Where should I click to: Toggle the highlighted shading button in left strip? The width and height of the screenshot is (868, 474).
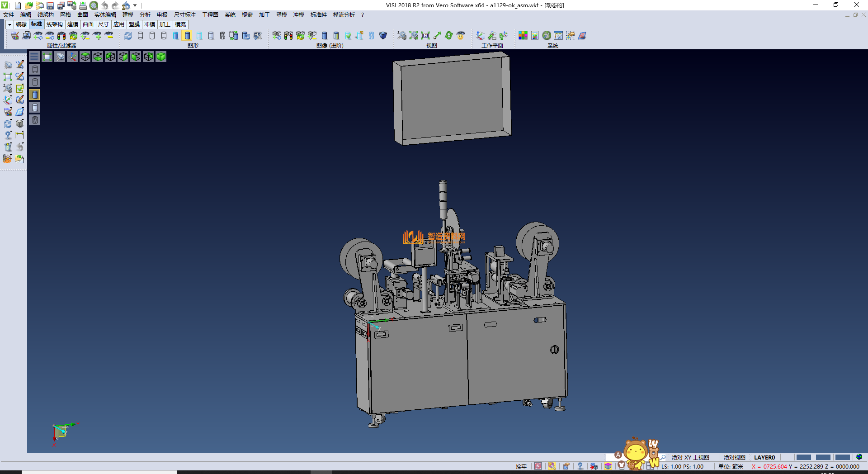[35, 95]
